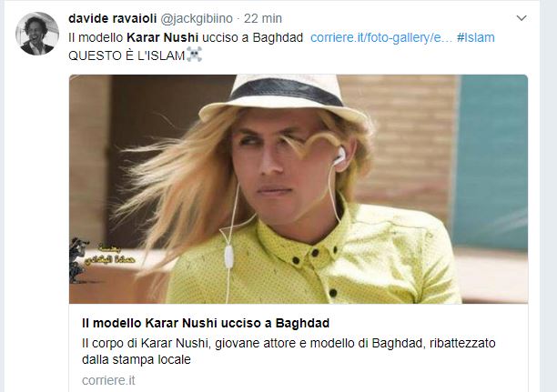Select the card description about Karar Nushi
The height and width of the screenshot is (392, 557).
(289, 351)
